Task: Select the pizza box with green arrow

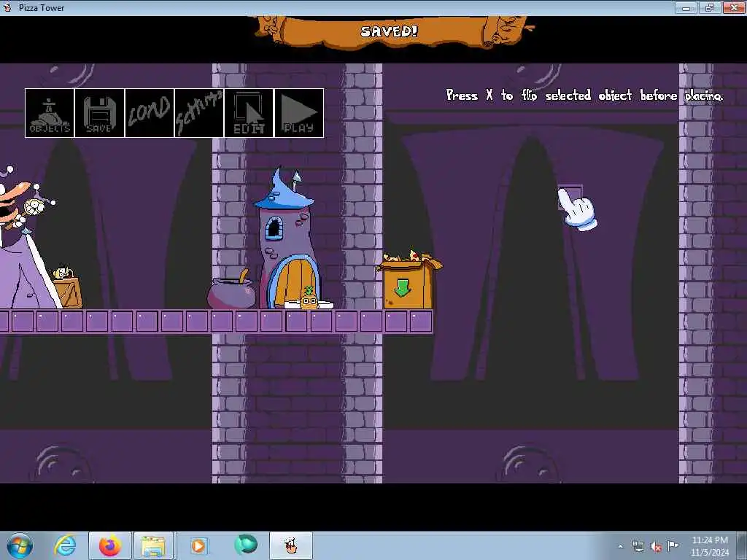Action: 409,280
